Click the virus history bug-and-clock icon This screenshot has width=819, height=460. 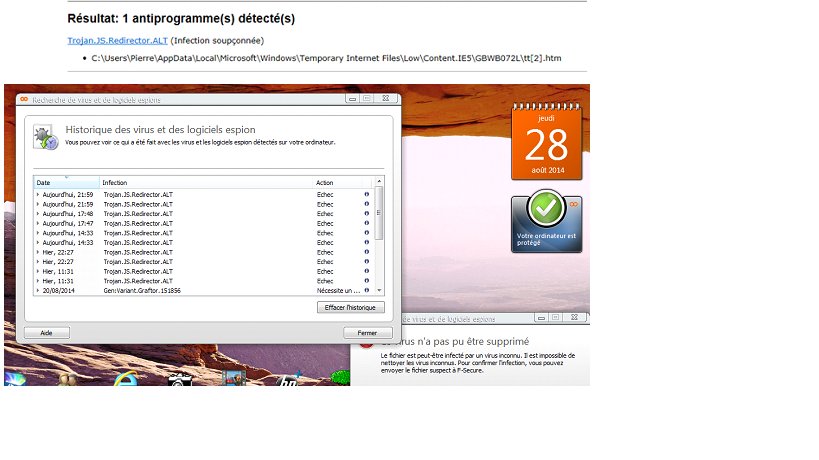[45, 137]
